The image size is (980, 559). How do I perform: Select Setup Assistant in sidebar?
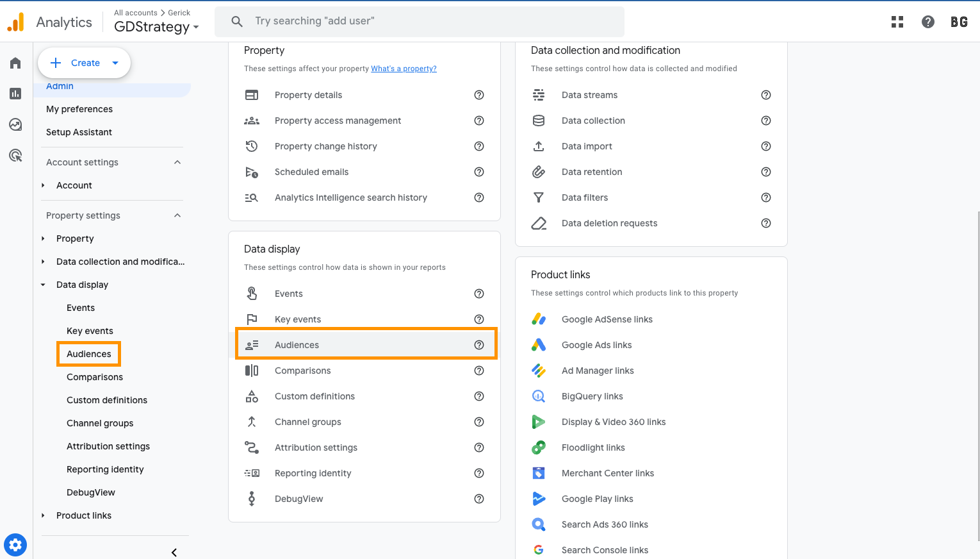click(x=79, y=132)
